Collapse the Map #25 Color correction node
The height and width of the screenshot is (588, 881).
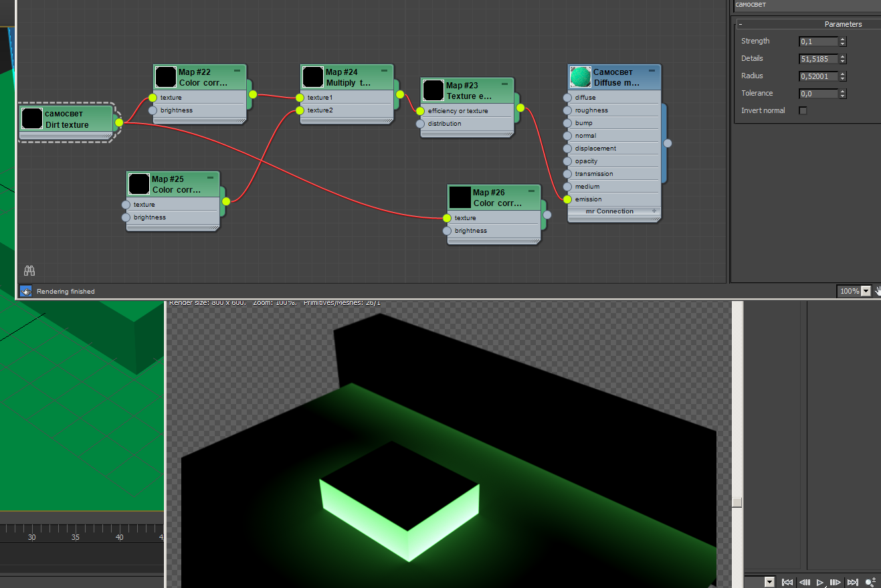pos(210,178)
